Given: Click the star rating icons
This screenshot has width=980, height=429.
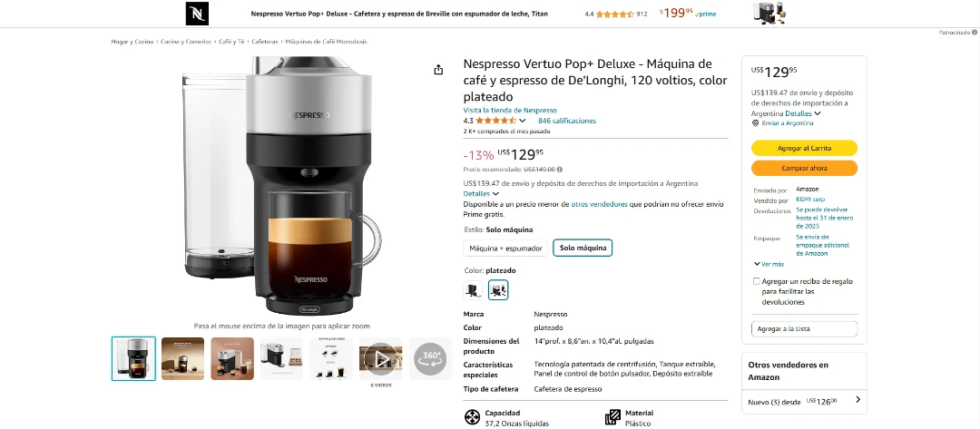Looking at the screenshot, I should [495, 121].
